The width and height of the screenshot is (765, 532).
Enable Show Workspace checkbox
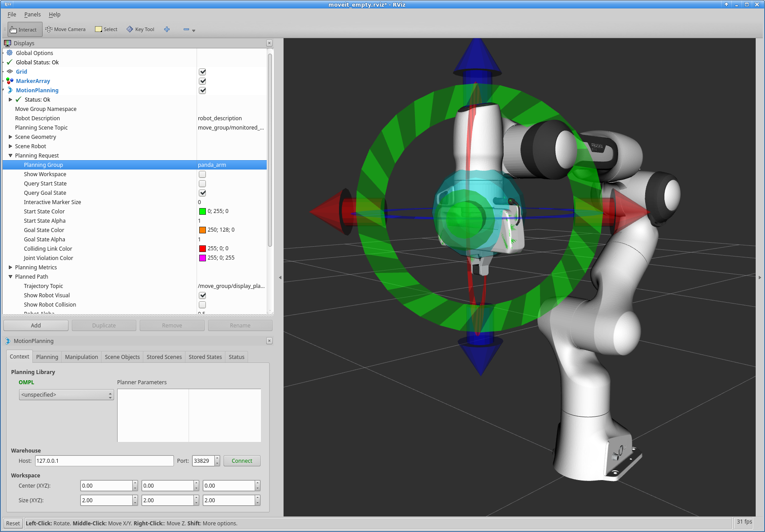[x=202, y=174]
